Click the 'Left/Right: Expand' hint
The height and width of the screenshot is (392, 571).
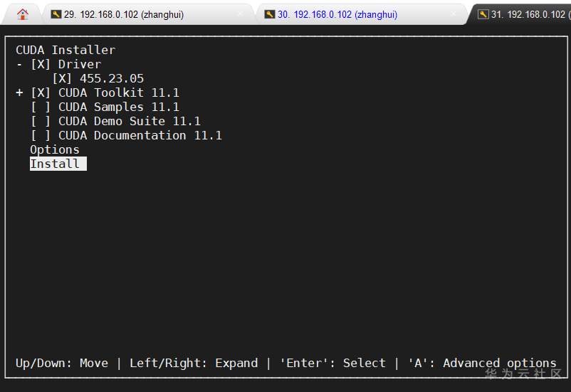194,363
